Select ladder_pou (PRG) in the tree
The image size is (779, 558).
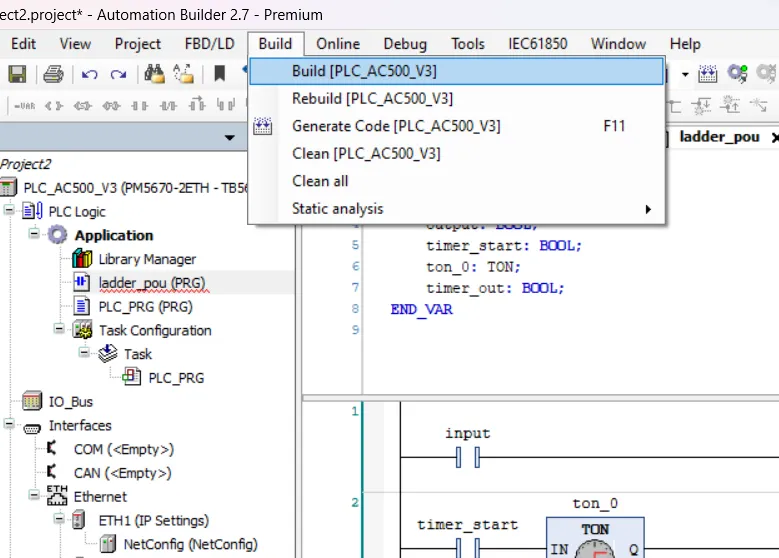(152, 283)
